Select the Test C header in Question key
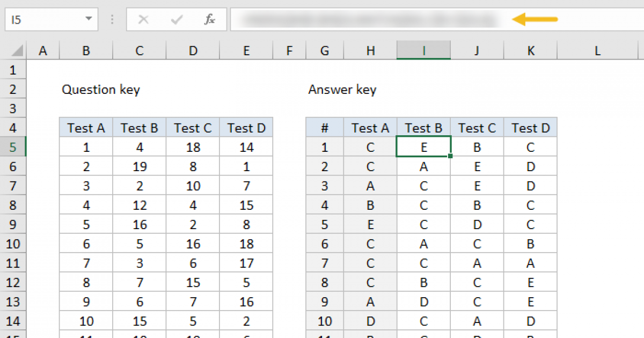The height and width of the screenshot is (338, 644). pyautogui.click(x=193, y=128)
